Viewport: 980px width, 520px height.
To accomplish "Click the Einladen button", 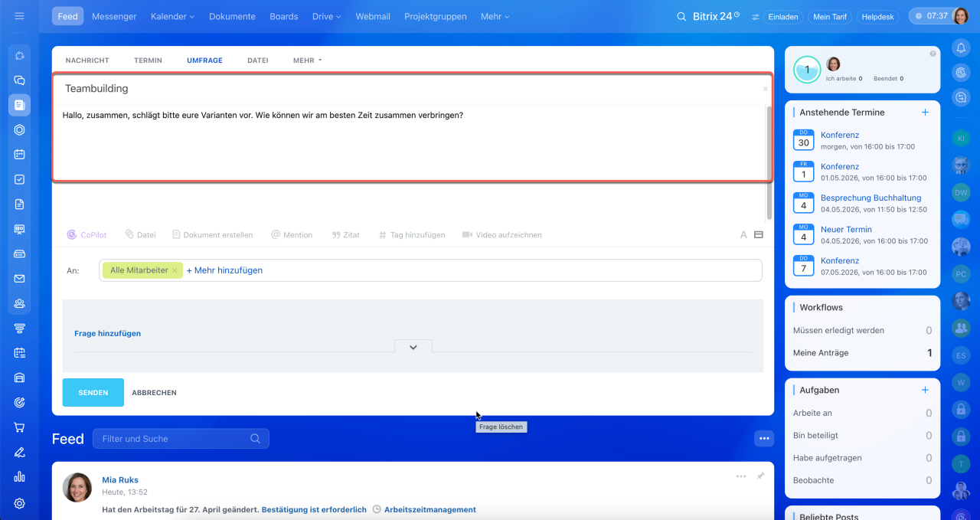I will click(x=783, y=16).
